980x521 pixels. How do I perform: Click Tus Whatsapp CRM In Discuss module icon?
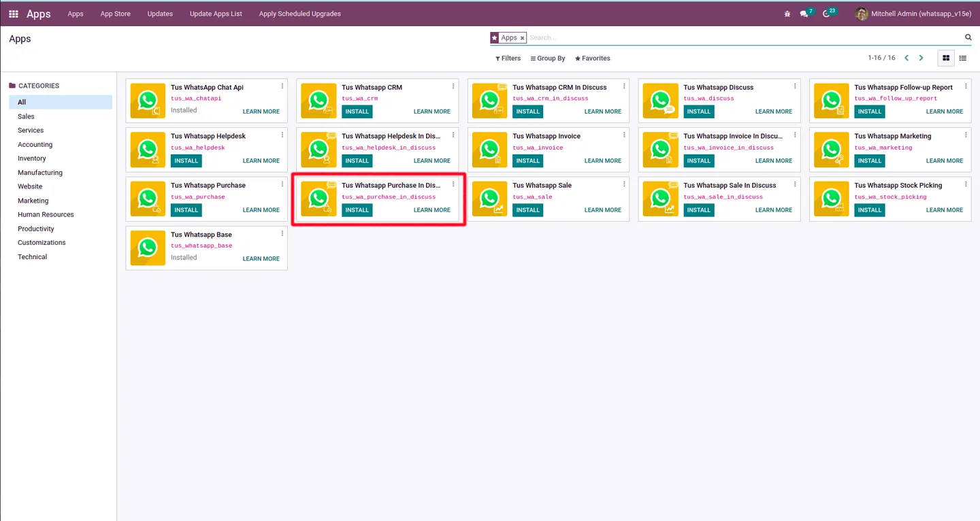[489, 101]
